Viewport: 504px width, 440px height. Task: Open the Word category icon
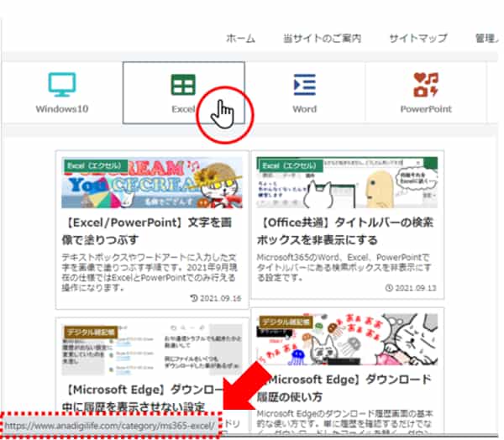(x=305, y=85)
